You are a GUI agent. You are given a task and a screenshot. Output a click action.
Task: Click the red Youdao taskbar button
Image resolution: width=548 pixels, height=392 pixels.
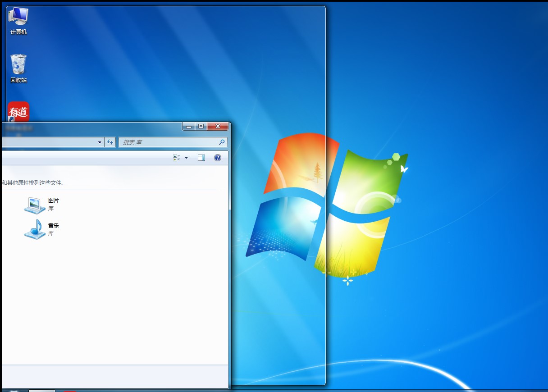(x=70, y=390)
